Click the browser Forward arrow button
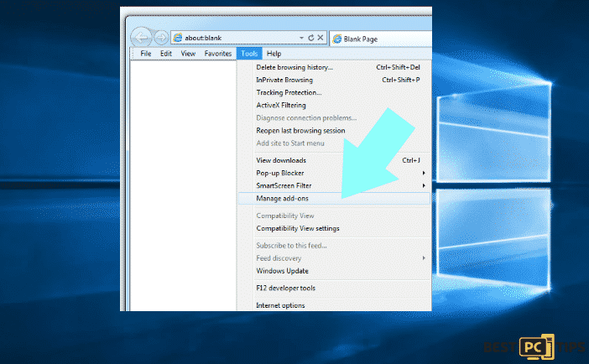The width and height of the screenshot is (589, 364). [x=161, y=37]
